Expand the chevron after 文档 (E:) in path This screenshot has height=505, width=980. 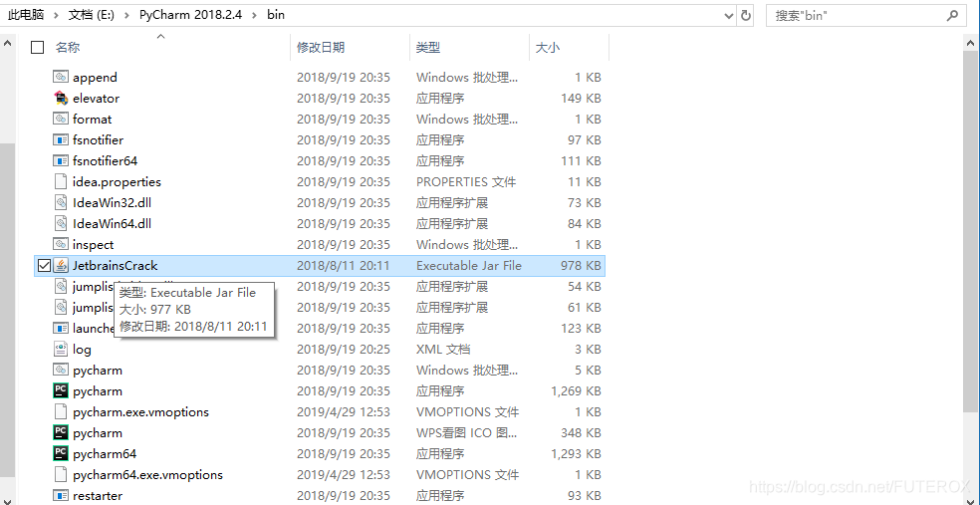pyautogui.click(x=126, y=15)
